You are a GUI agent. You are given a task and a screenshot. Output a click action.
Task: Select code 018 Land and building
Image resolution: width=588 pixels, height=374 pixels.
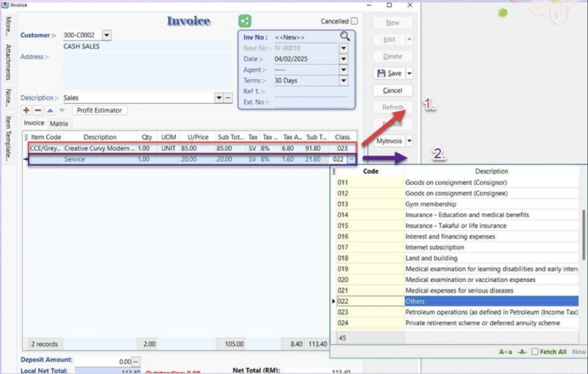(x=458, y=258)
